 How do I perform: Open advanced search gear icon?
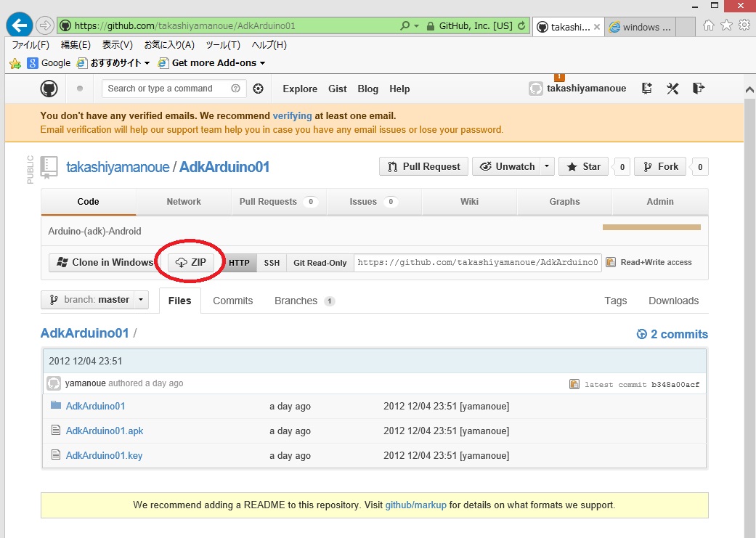point(258,89)
